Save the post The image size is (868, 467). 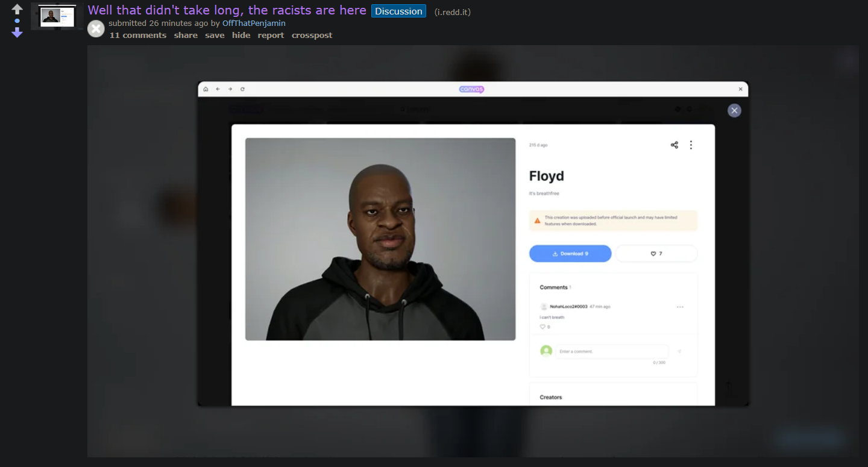215,35
